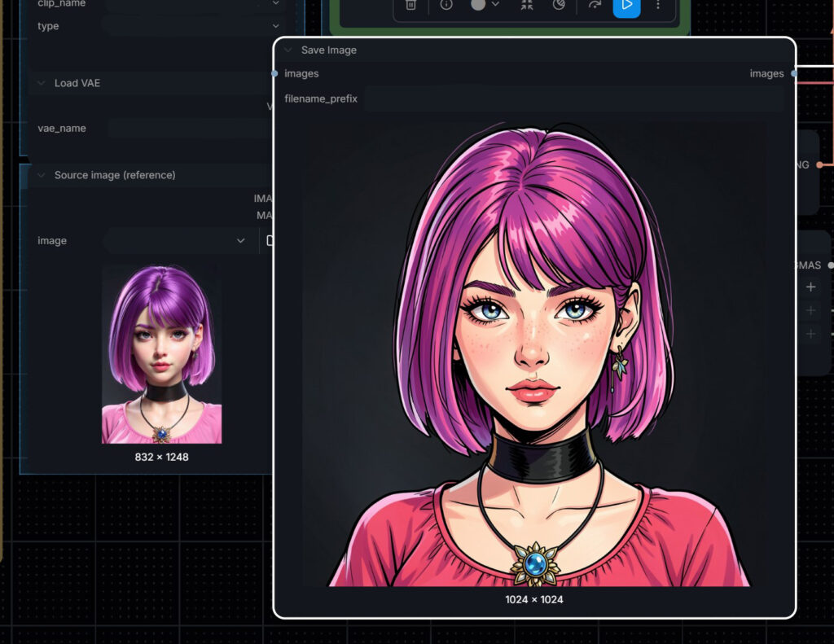834x644 pixels.
Task: Click the filename_prefix label text
Action: click(x=321, y=99)
